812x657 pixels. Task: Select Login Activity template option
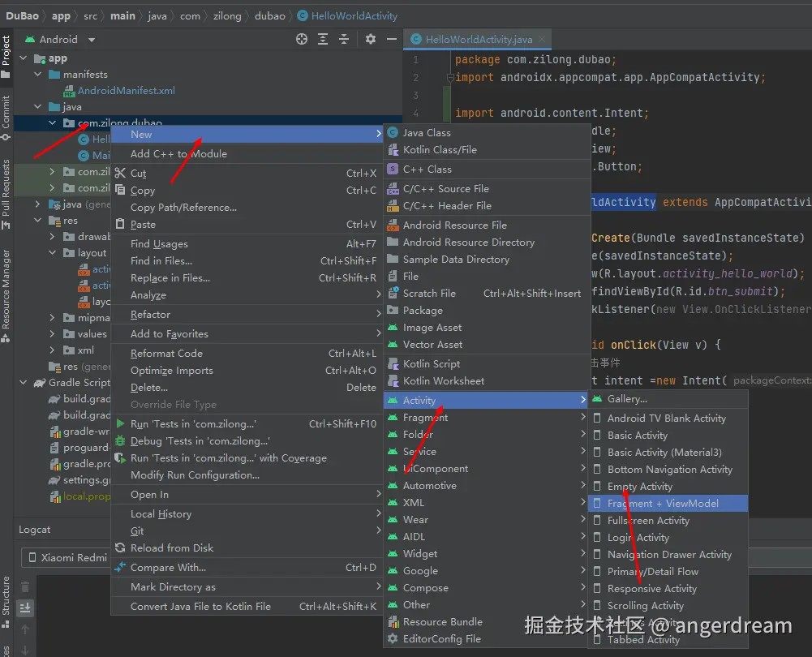[x=638, y=538]
